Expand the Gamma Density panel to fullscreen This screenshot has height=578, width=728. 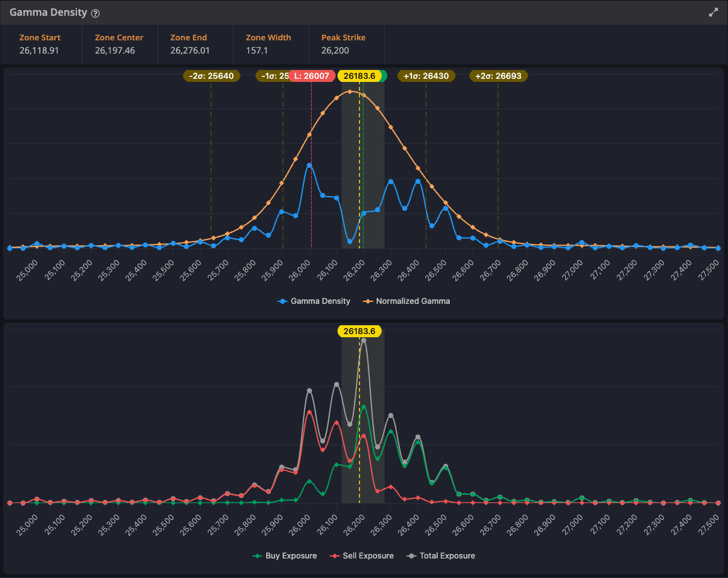(x=713, y=13)
